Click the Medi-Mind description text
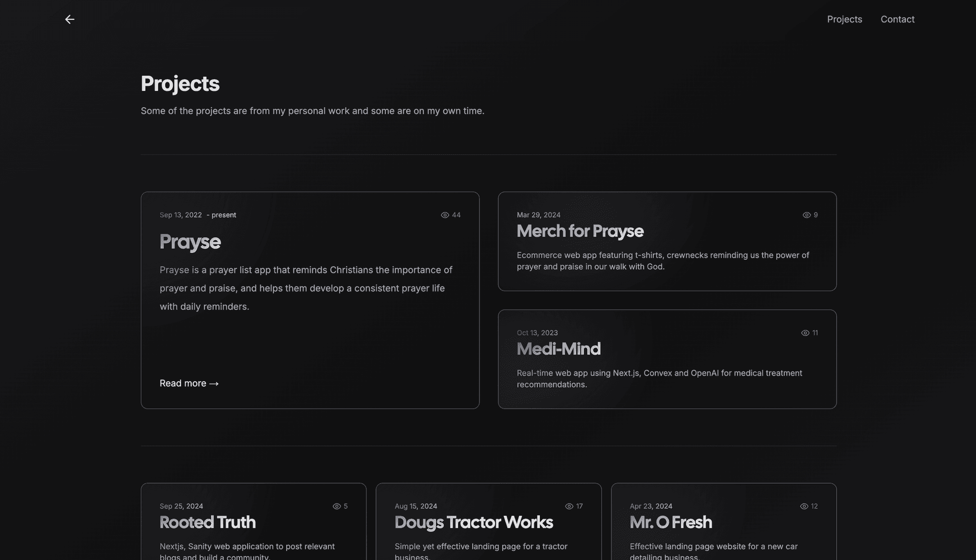976x560 pixels. pyautogui.click(x=659, y=379)
